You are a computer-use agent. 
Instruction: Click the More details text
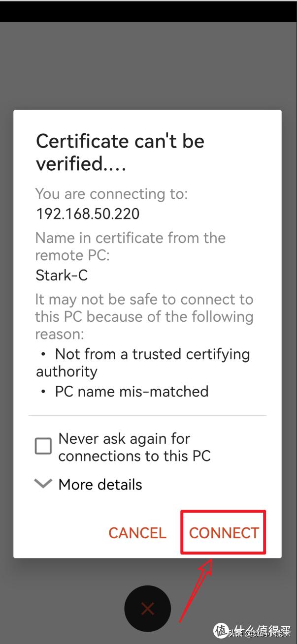100,485
